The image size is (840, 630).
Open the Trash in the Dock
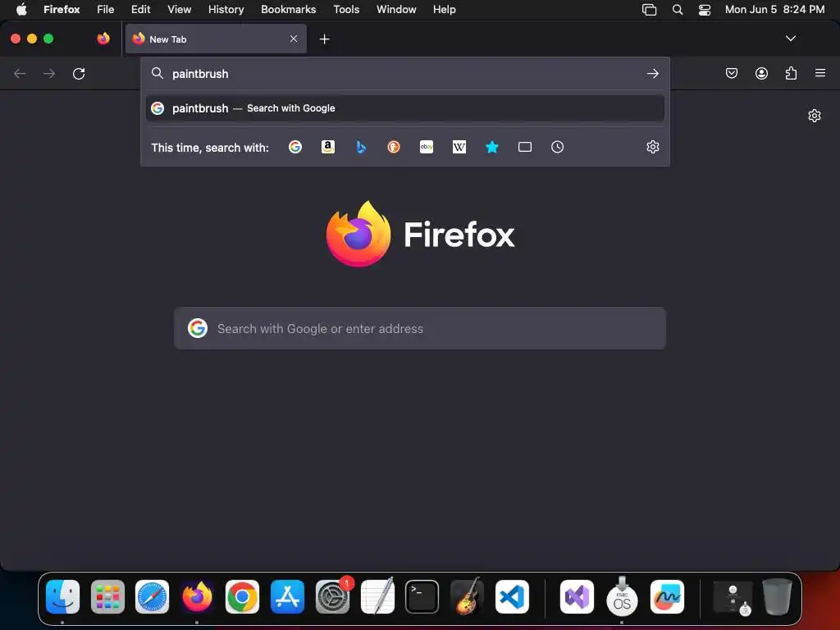(x=777, y=597)
